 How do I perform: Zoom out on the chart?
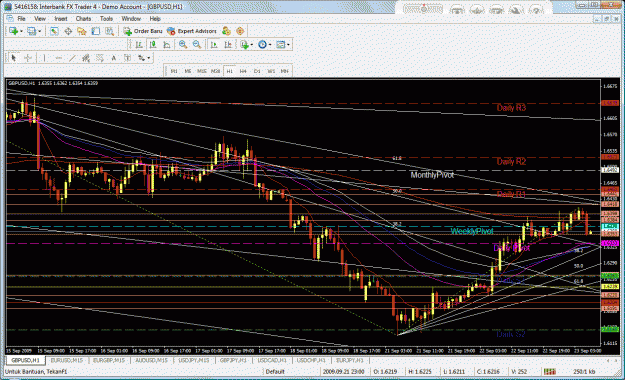click(x=197, y=45)
